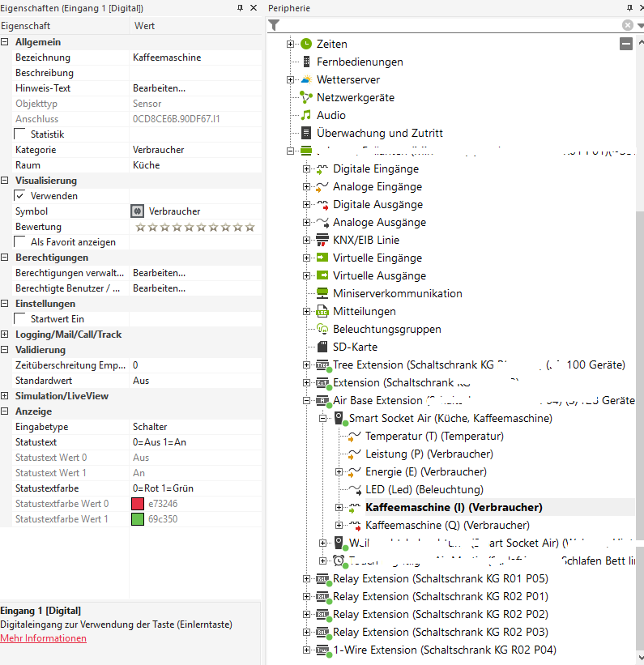Expand the Energie (E) tree node
644x665 pixels.
[339, 472]
